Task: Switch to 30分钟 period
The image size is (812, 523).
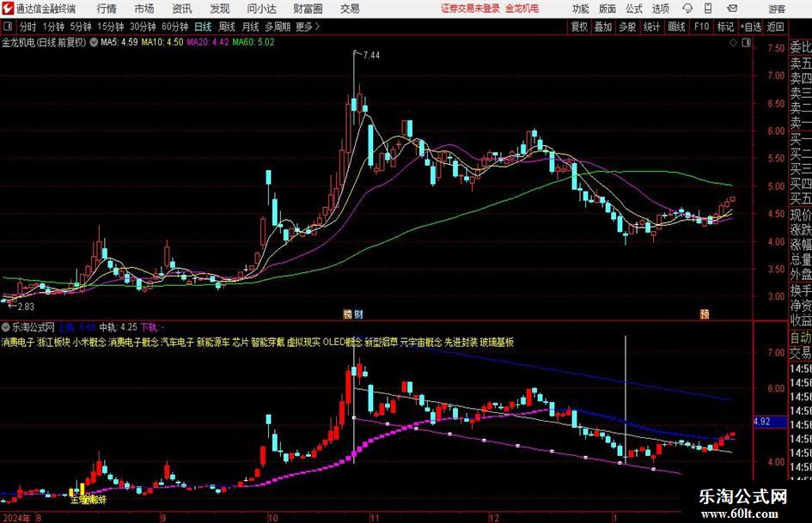Action: click(143, 27)
